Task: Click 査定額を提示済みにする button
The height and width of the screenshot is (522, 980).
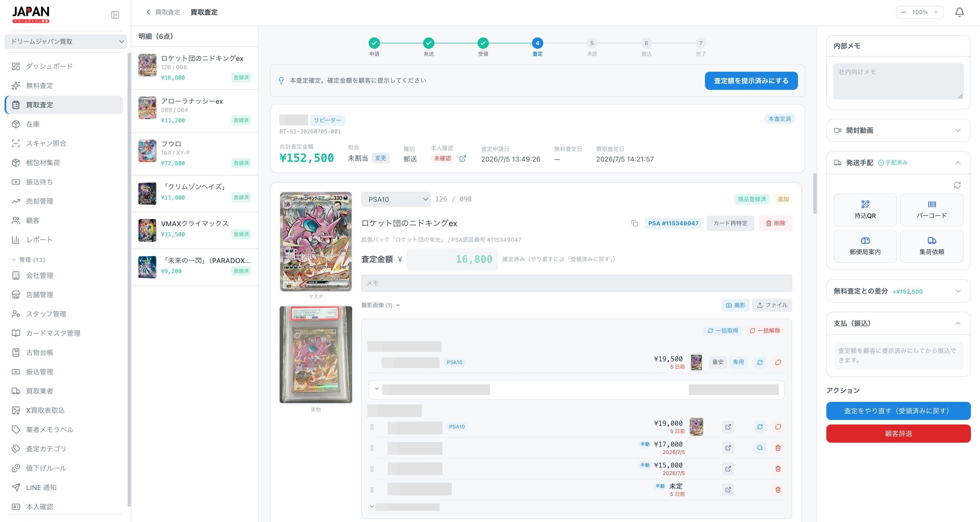Action: (x=751, y=80)
